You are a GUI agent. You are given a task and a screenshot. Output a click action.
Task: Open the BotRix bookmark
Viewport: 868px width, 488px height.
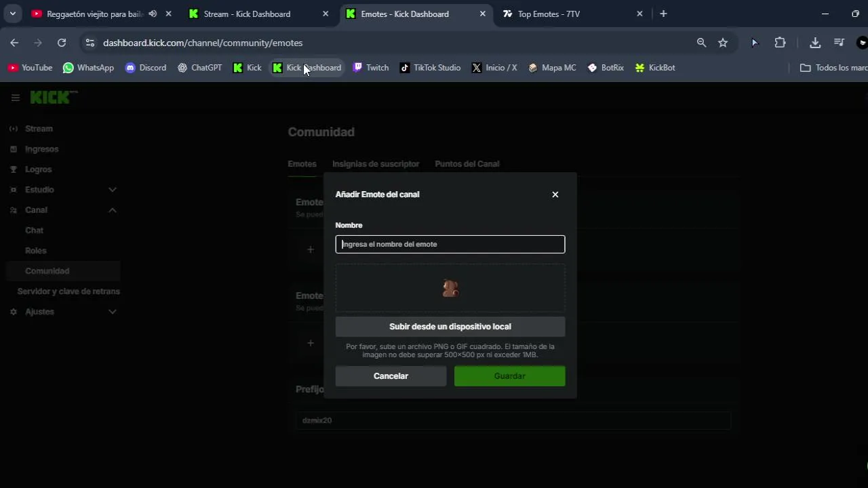click(x=606, y=68)
